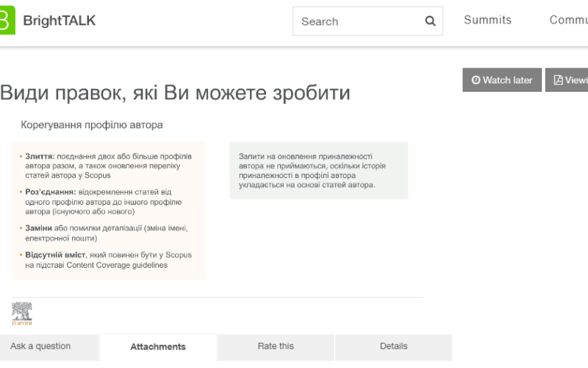Image resolution: width=588 pixels, height=368 pixels.
Task: Click the magnifier icon in search box
Action: (x=430, y=21)
